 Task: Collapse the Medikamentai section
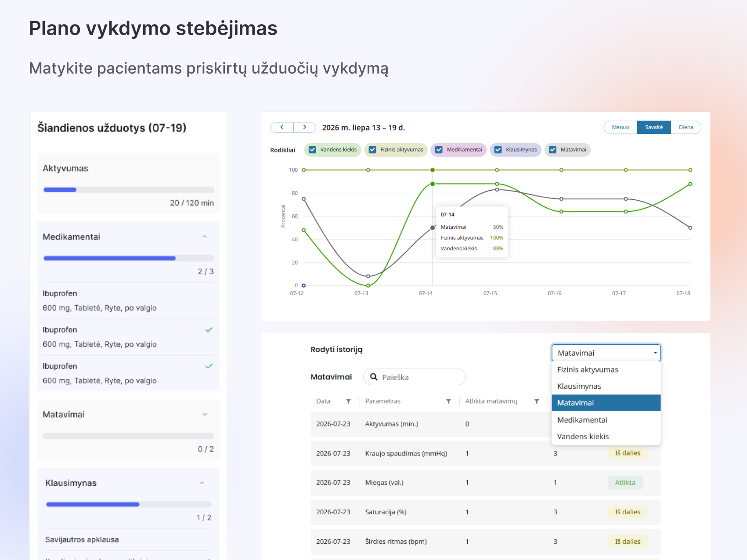(x=205, y=237)
